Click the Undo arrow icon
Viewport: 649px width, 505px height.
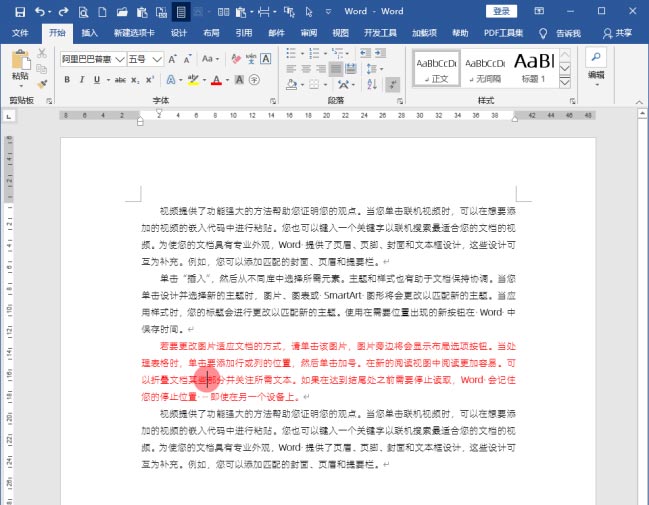pos(39,12)
